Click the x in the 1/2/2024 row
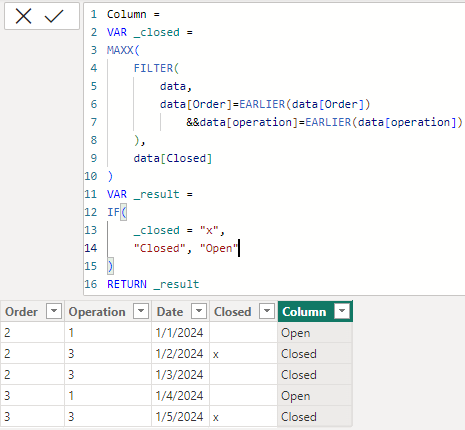The width and height of the screenshot is (465, 430). (x=216, y=355)
